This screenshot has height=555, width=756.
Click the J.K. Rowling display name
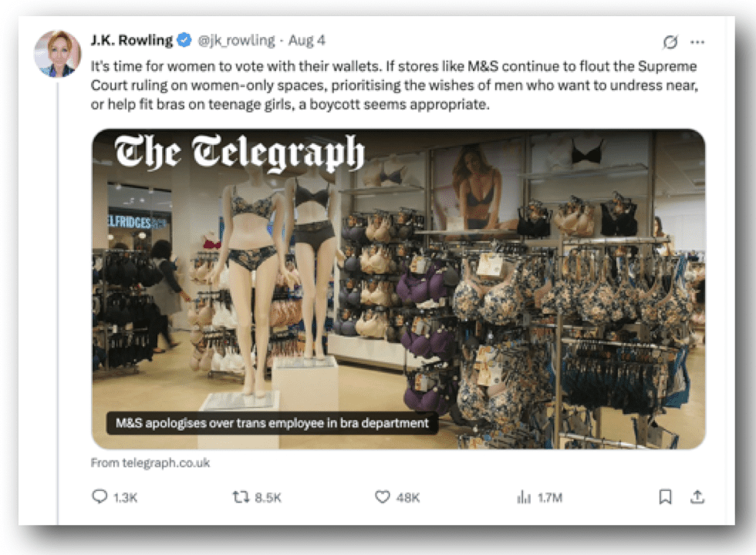132,40
